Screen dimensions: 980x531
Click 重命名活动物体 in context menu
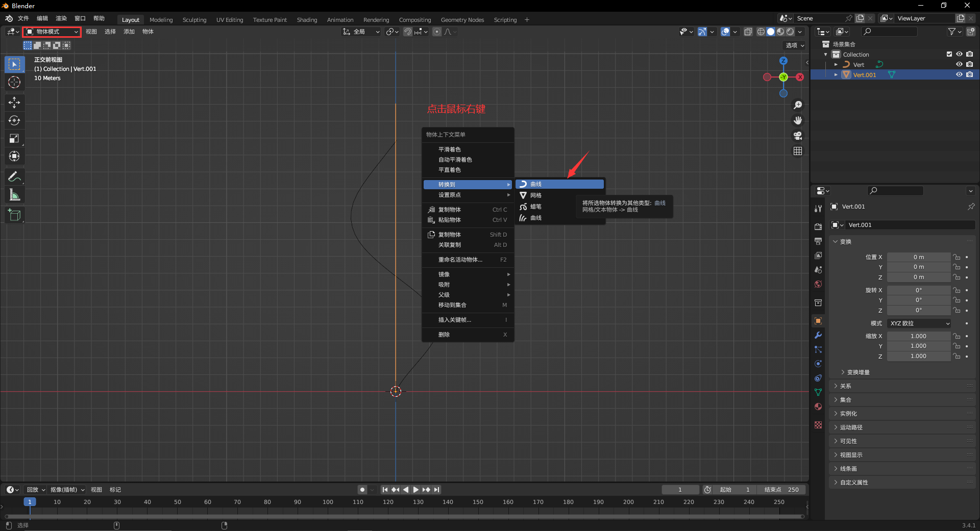pos(460,260)
